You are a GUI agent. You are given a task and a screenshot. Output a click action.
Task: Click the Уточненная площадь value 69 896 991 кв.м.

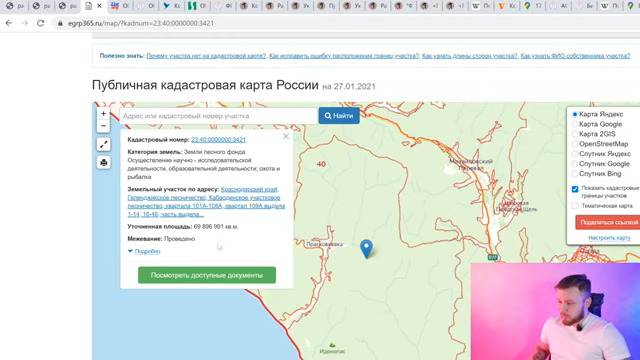coord(216,227)
